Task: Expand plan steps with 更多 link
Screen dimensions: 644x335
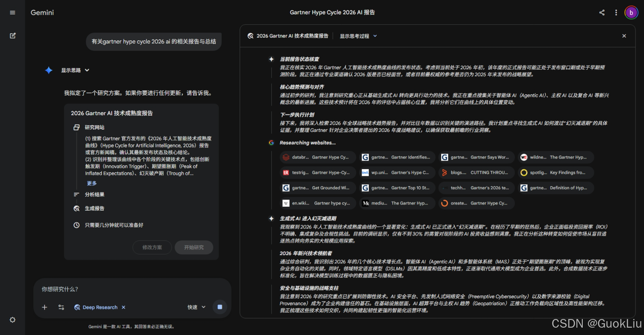Action: click(x=92, y=183)
